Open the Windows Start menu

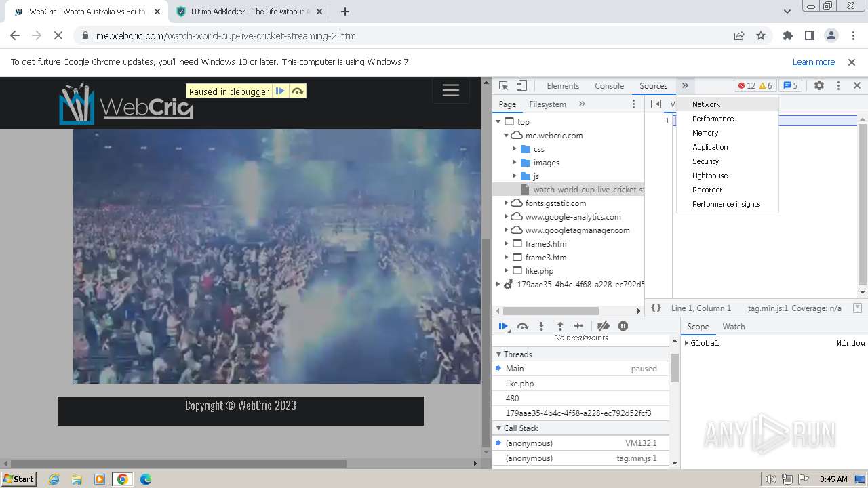pyautogui.click(x=18, y=479)
